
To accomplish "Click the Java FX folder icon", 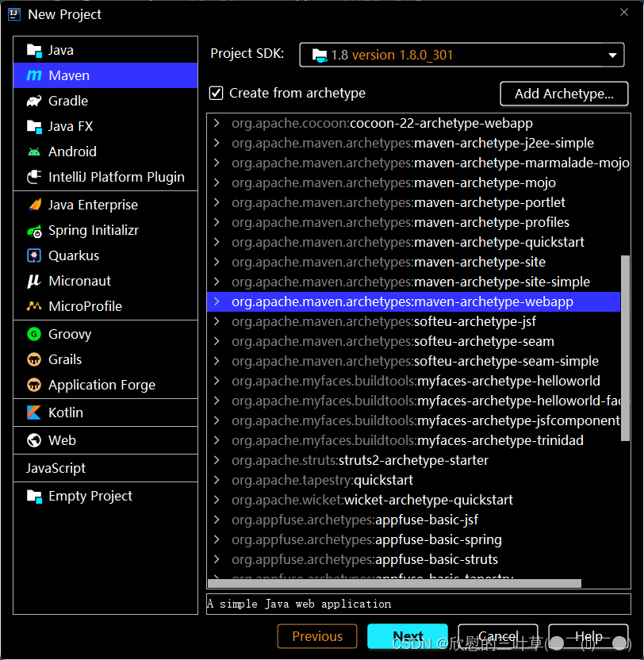I will [x=34, y=126].
